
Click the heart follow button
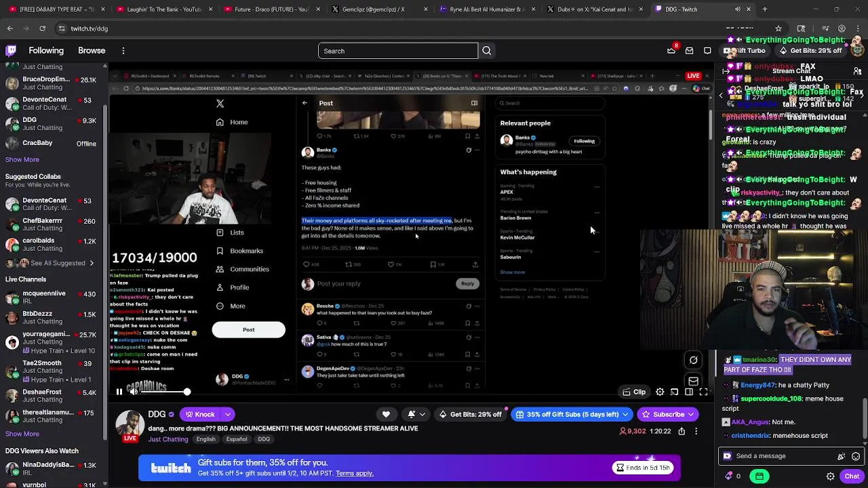pos(386,414)
